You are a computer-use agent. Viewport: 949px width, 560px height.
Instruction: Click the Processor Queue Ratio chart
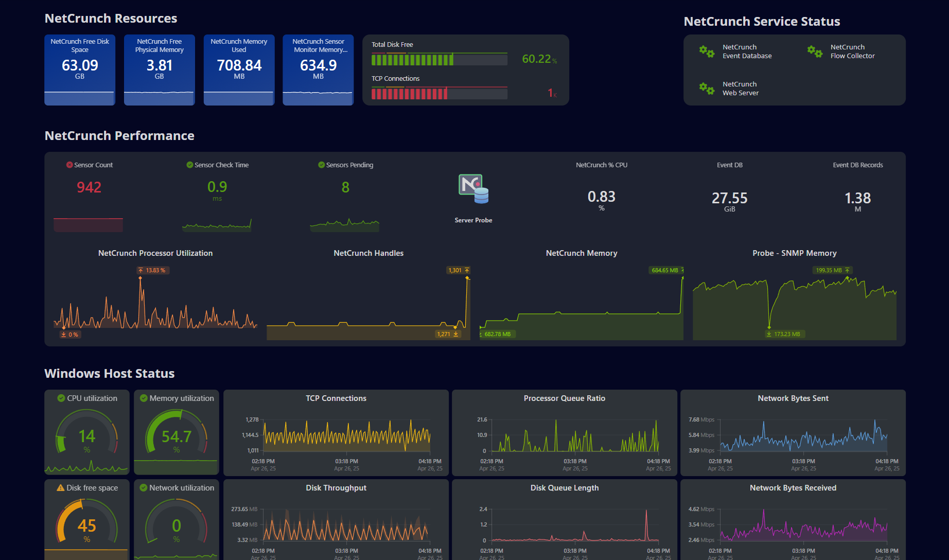click(x=575, y=435)
